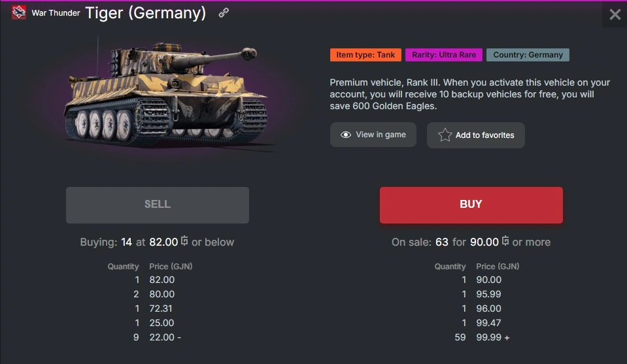Click the War Thunder game logo icon
Screen dimensions: 627x364
click(19, 12)
